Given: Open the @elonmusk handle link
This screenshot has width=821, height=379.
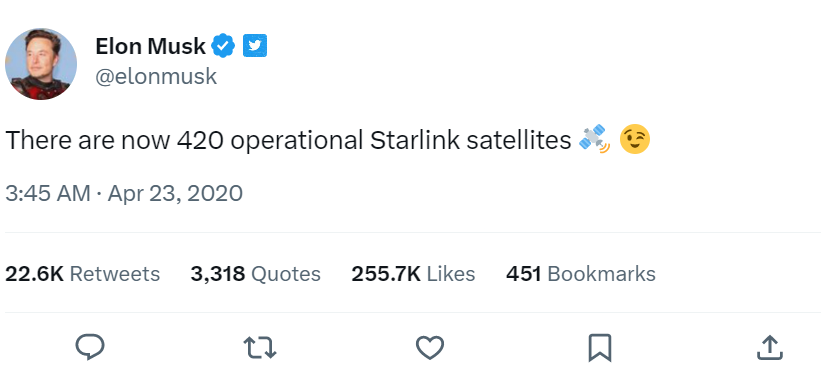Looking at the screenshot, I should 156,76.
